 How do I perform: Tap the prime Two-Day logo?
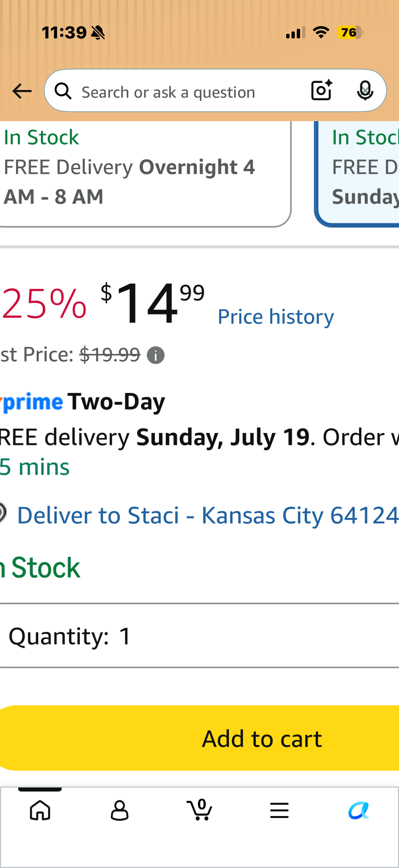(82, 402)
